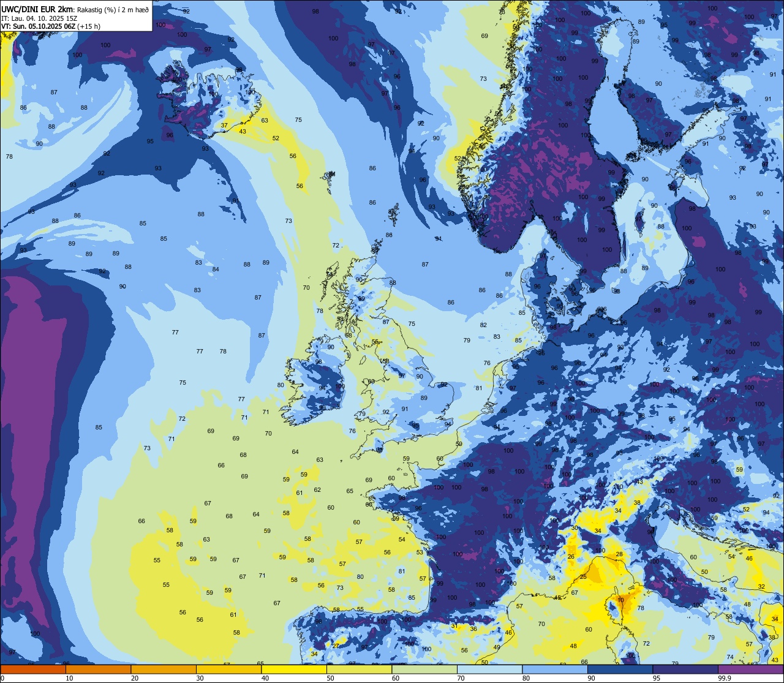784x683 pixels.
Task: Click the 'Rakastig (%) í 2 m hæð' parameter label
Action: [x=113, y=9]
